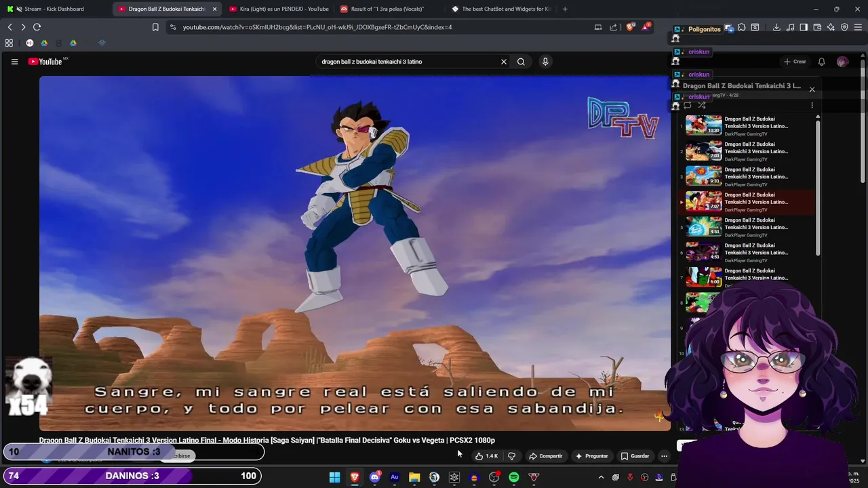
Task: Open Spotify from the taskbar
Action: coord(514,477)
